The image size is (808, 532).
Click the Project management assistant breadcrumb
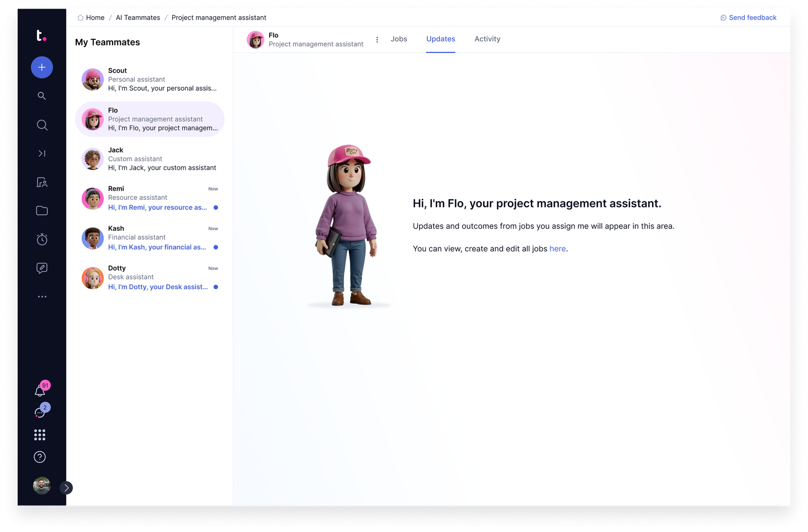pyautogui.click(x=219, y=18)
